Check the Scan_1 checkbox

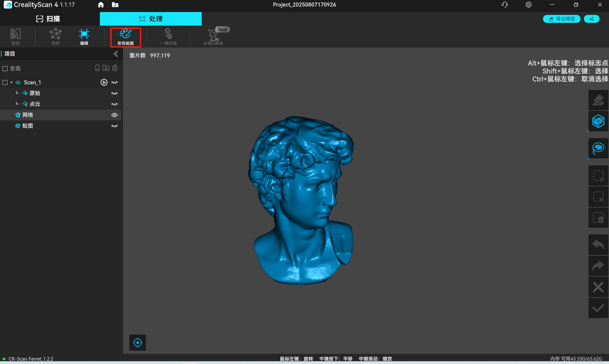click(x=5, y=82)
